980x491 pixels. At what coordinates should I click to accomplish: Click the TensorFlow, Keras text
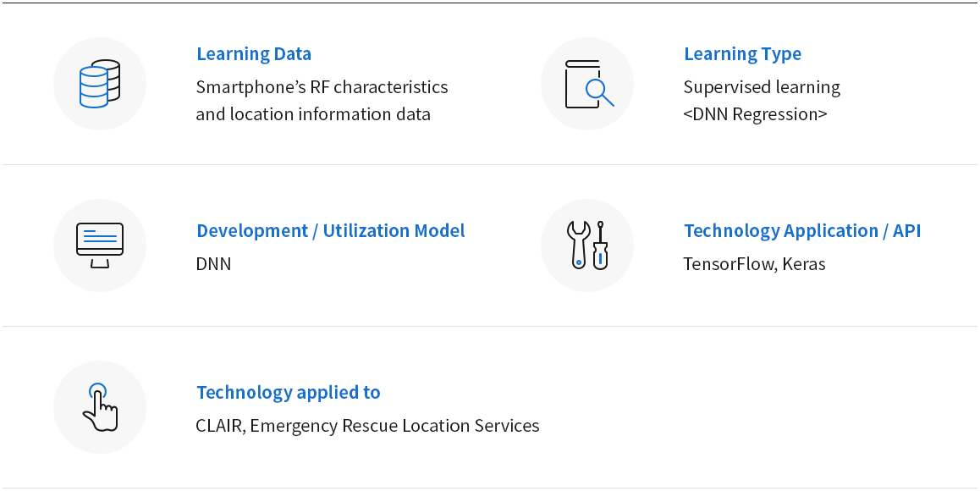(x=754, y=264)
